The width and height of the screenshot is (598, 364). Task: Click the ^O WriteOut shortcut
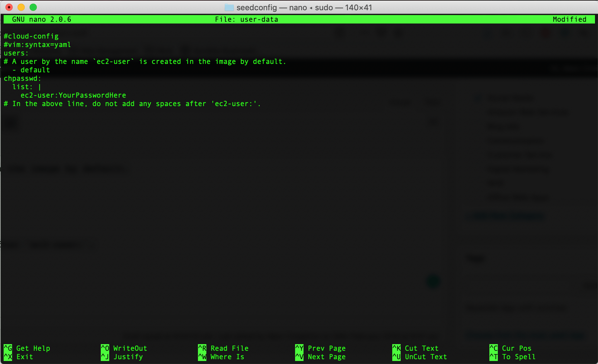tap(124, 348)
